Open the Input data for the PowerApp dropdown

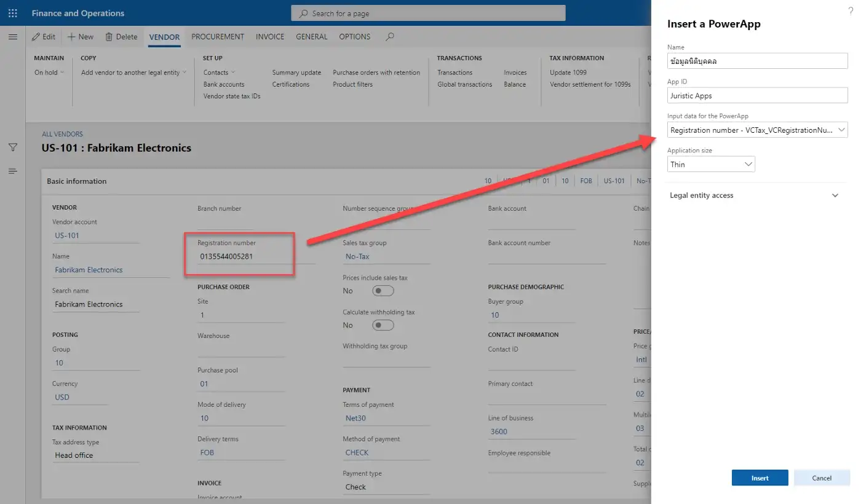pos(758,130)
